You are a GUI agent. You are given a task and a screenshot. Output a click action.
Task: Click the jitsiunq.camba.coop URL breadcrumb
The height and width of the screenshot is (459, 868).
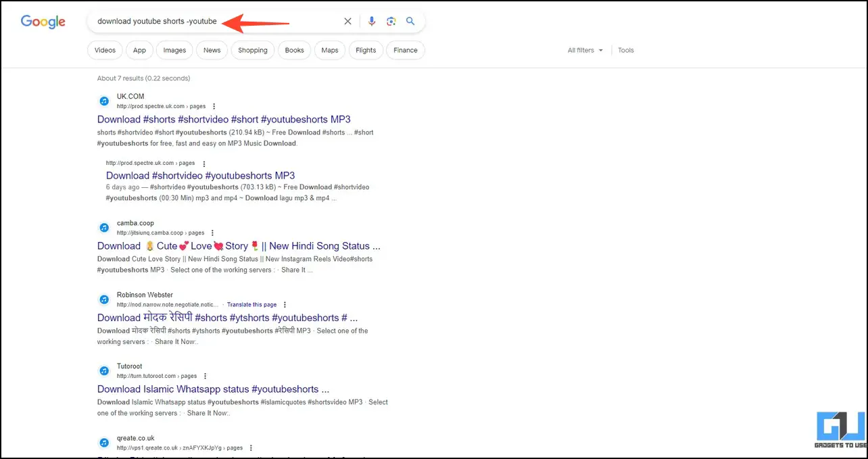[x=160, y=233]
